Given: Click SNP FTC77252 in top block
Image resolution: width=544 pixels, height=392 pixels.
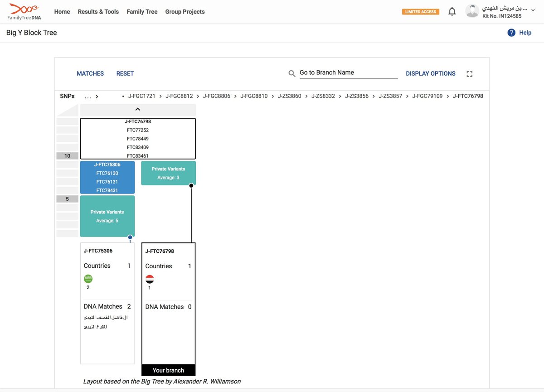Looking at the screenshot, I should pyautogui.click(x=138, y=130).
